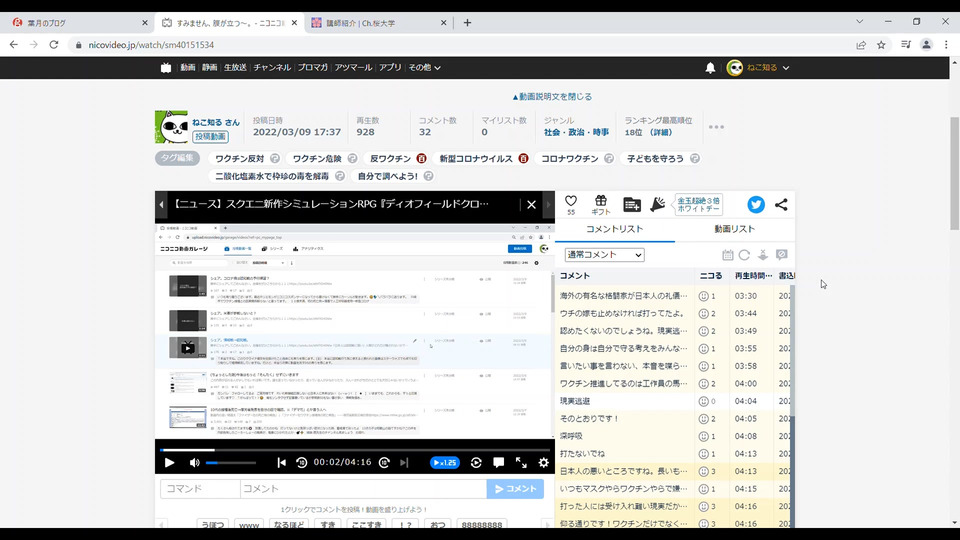960x540 pixels.
Task: Open the gift (ギフト) icon
Action: (600, 201)
